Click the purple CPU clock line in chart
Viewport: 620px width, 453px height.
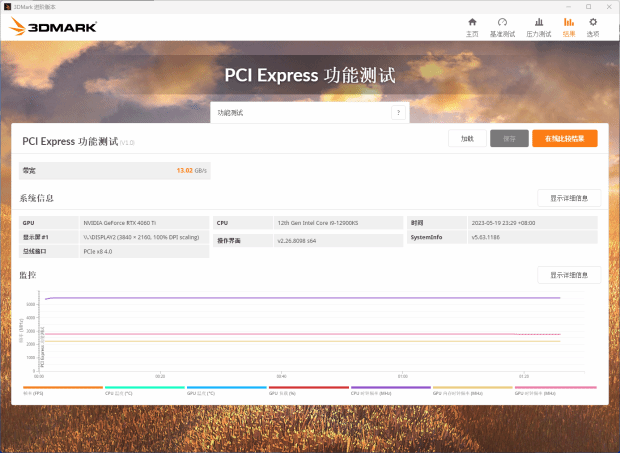tap(302, 298)
